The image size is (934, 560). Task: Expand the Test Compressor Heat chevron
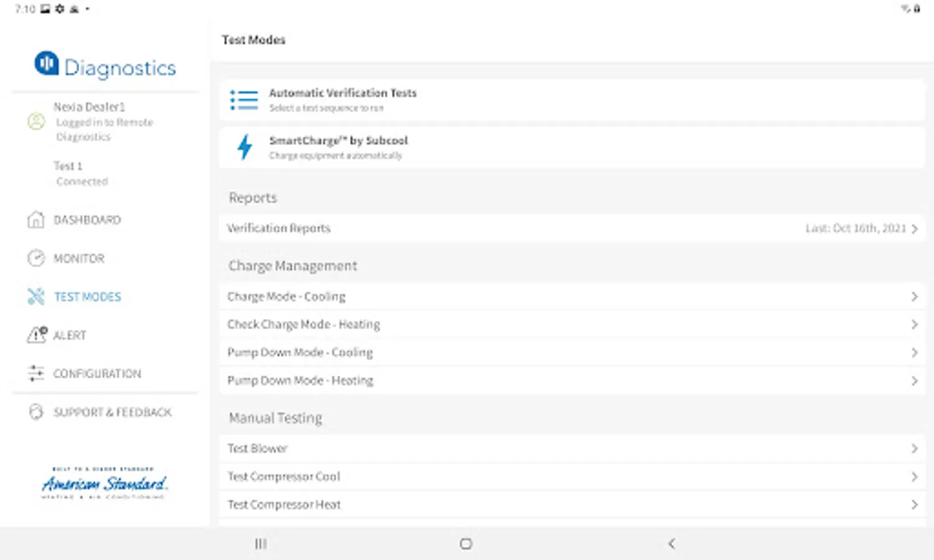(914, 505)
